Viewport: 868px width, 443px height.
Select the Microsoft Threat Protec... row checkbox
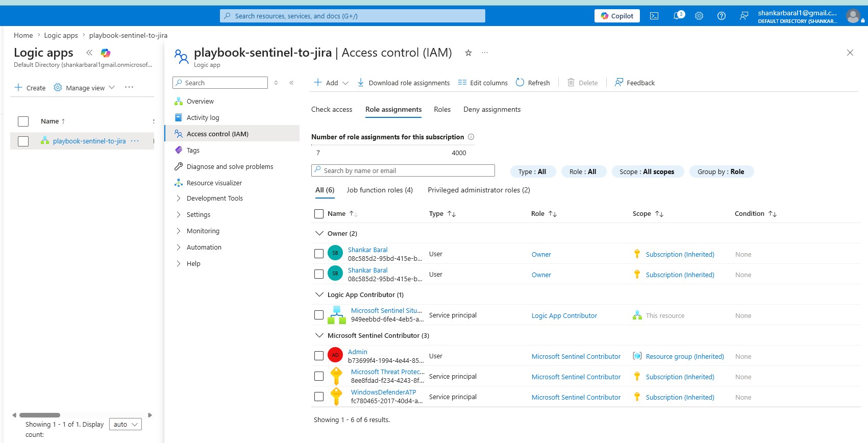coord(319,376)
